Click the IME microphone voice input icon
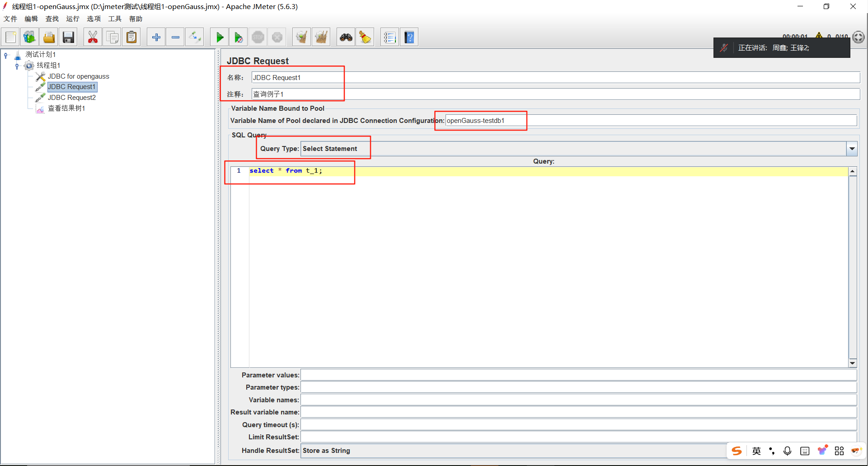The width and height of the screenshot is (868, 466). (788, 451)
